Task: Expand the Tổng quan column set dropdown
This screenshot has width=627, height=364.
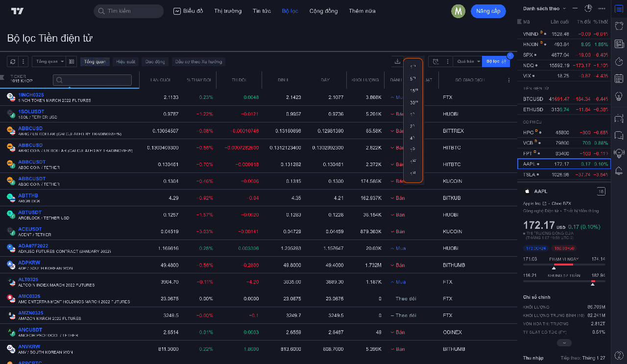Action: point(49,62)
